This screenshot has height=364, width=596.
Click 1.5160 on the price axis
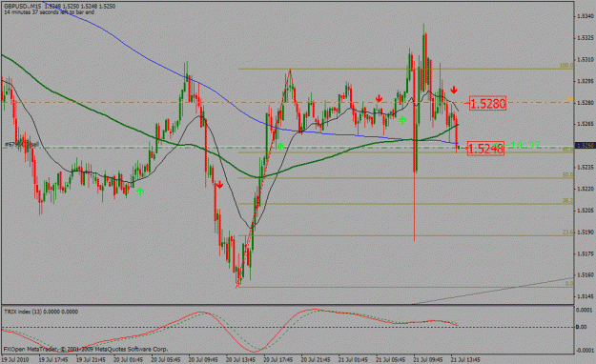(x=586, y=274)
